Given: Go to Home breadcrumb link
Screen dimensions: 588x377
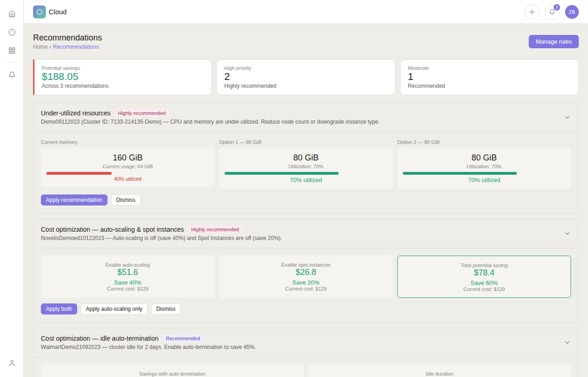Looking at the screenshot, I should (x=40, y=47).
